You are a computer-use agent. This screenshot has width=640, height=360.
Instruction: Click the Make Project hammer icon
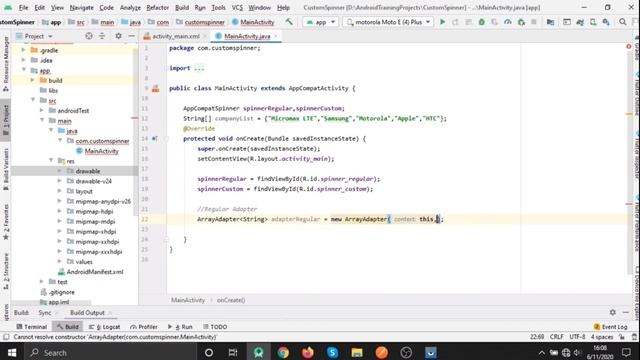pyautogui.click(x=289, y=22)
